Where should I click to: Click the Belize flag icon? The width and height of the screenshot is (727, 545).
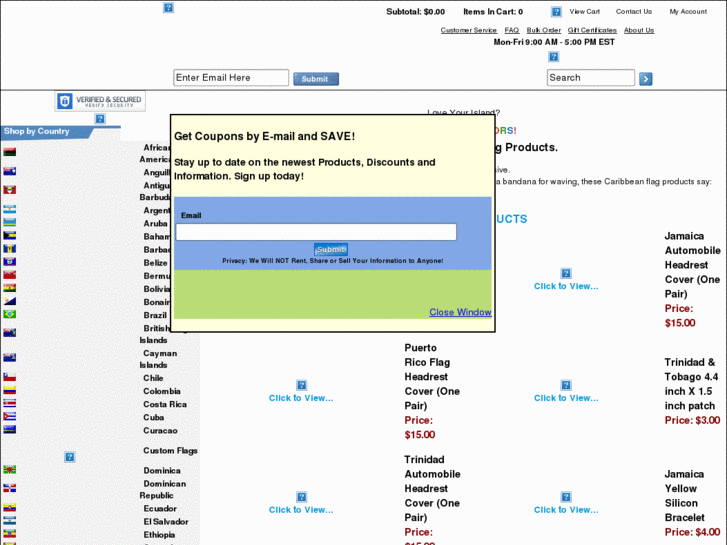coord(10,262)
